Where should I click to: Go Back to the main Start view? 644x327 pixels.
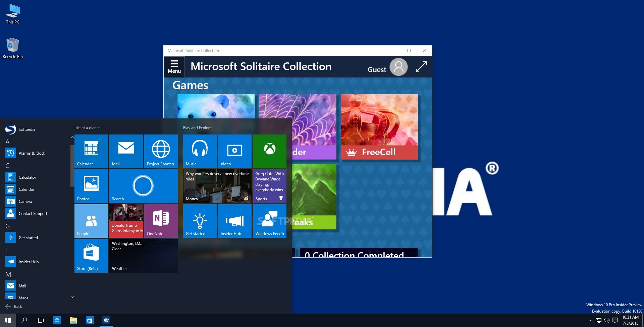tap(14, 307)
